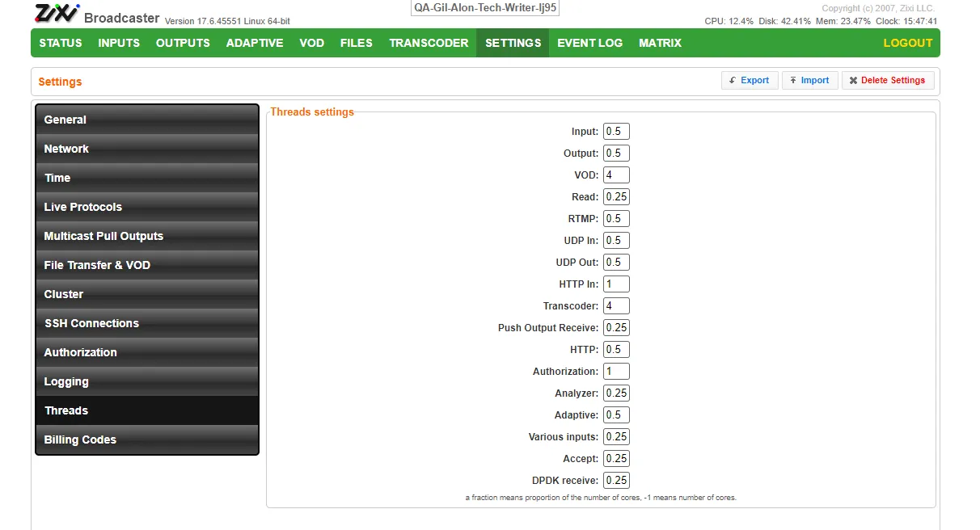Open Network settings section
Screen dimensions: 980x530
point(147,149)
